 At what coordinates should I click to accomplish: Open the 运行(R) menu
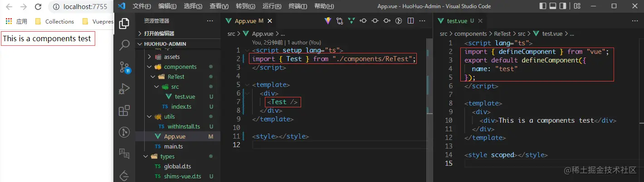[x=272, y=6]
